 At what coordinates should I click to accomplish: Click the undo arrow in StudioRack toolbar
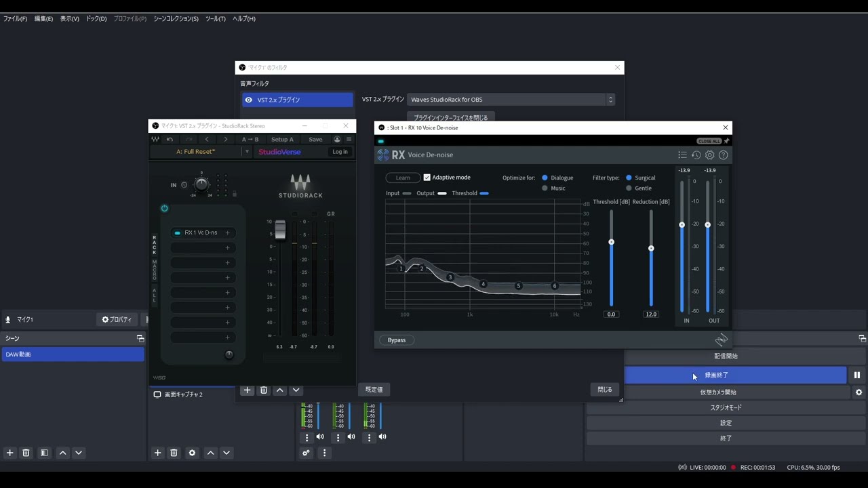coord(170,140)
